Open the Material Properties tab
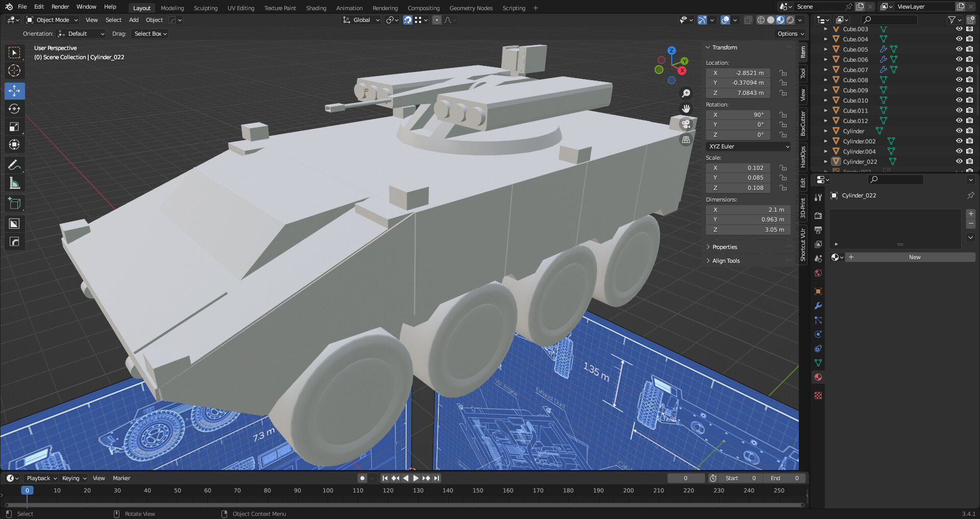 pos(818,377)
